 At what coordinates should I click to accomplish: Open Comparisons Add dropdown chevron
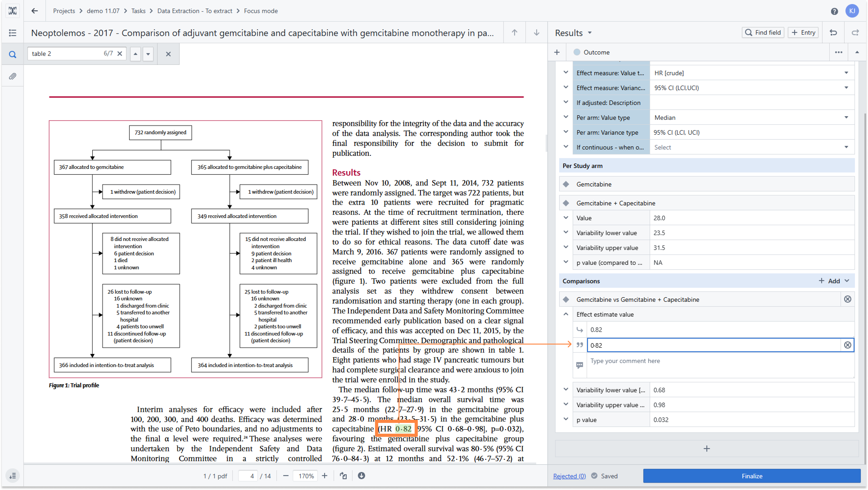[x=847, y=281]
